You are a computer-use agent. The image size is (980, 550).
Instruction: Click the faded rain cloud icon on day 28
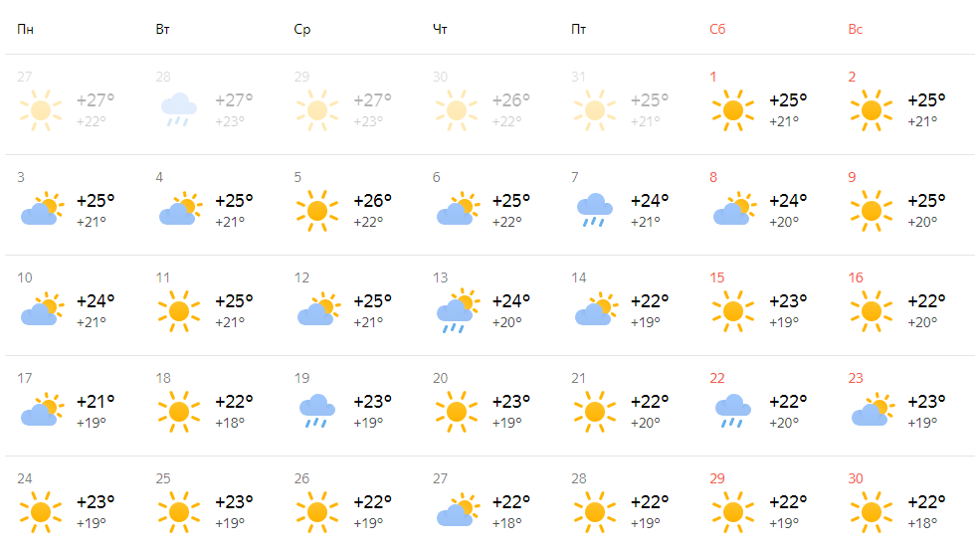click(179, 109)
